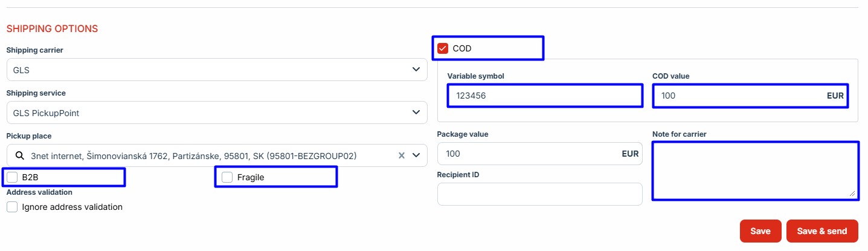This screenshot has height=251, width=868.
Task: Click into the COD value field
Action: [x=740, y=96]
